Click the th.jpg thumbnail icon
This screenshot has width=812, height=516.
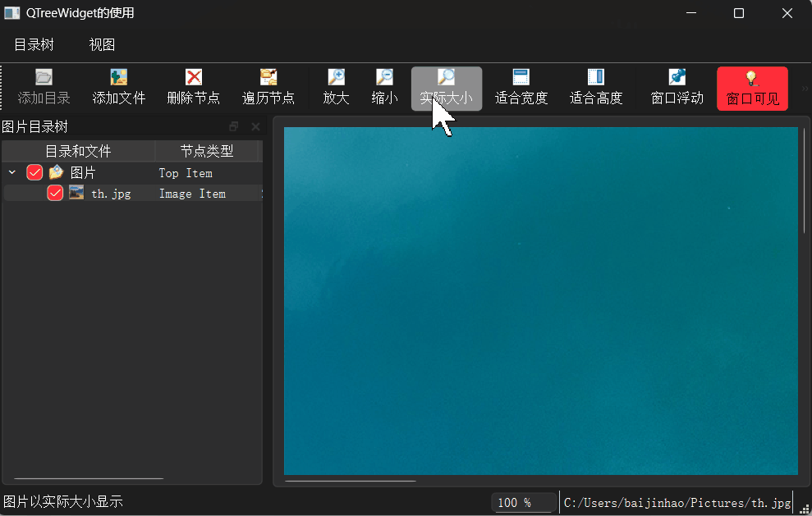tap(76, 193)
